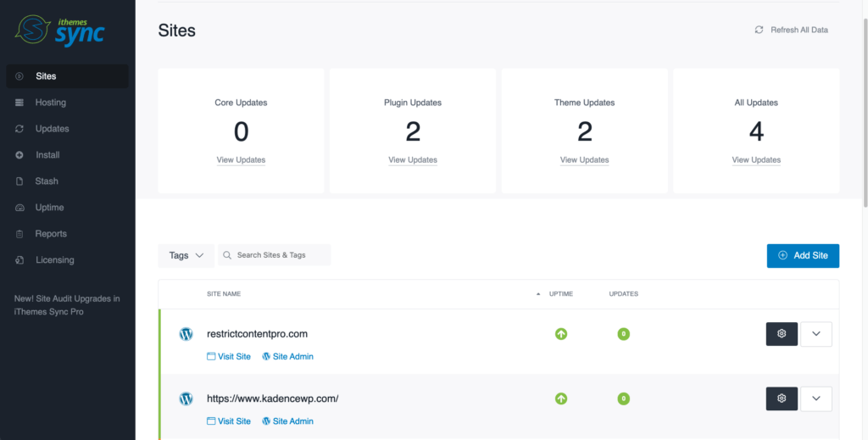868x440 pixels.
Task: Open settings gear for kadencewp.com
Action: pyautogui.click(x=782, y=398)
